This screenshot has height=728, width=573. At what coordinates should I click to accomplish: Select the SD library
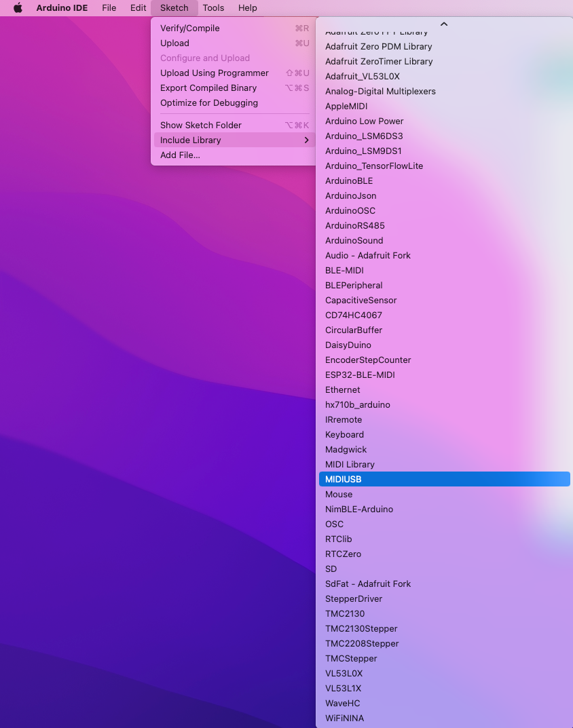click(445, 569)
